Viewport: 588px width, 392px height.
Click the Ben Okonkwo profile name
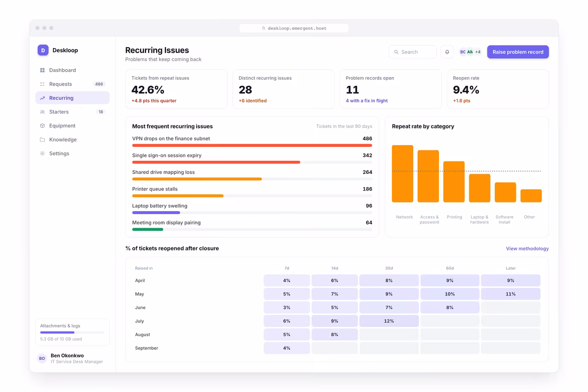(67, 356)
